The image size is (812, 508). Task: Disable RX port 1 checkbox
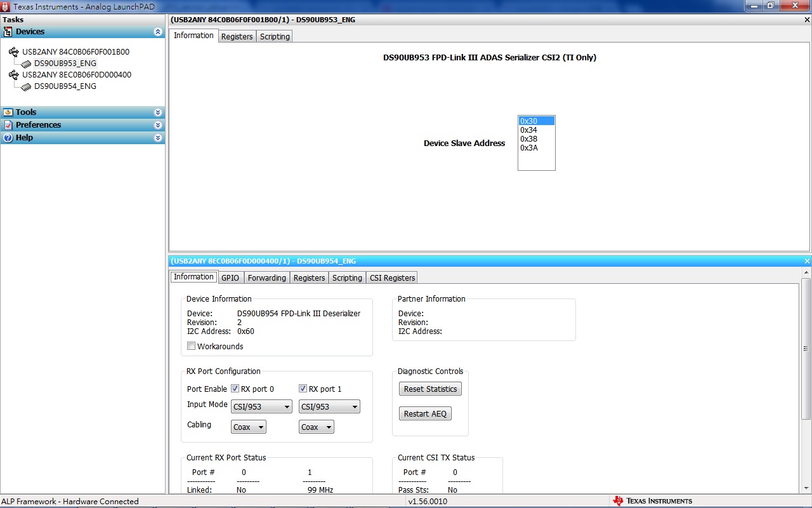tap(303, 389)
